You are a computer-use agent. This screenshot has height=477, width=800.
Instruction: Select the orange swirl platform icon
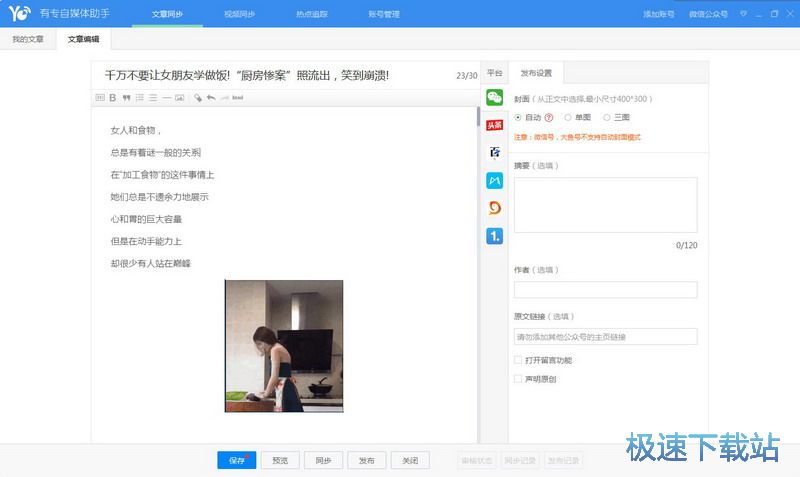coord(494,208)
